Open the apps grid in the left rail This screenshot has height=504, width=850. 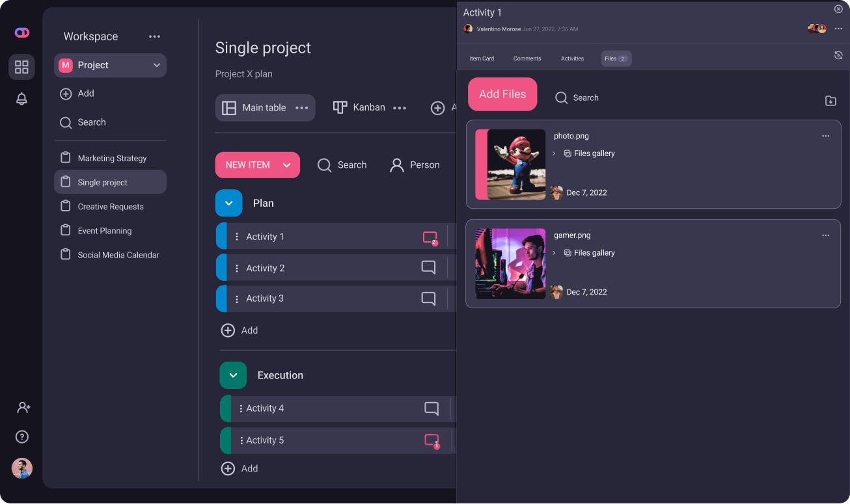click(x=21, y=67)
